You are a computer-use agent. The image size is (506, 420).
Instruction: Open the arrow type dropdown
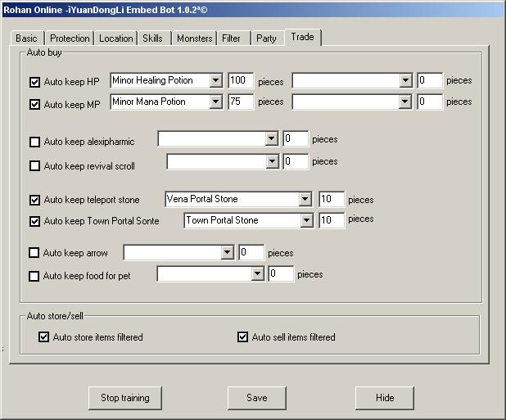tap(227, 252)
